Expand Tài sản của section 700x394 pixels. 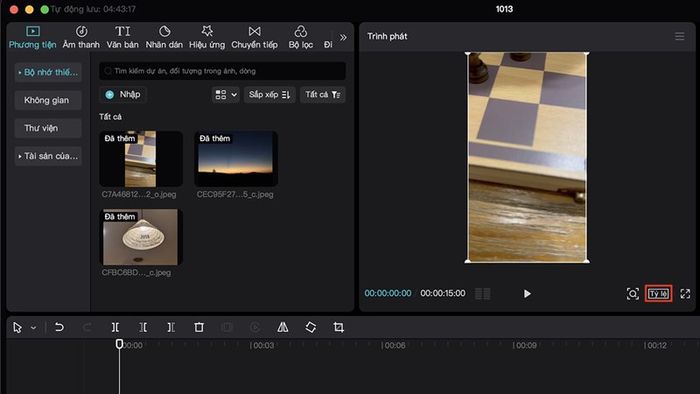tap(48, 156)
